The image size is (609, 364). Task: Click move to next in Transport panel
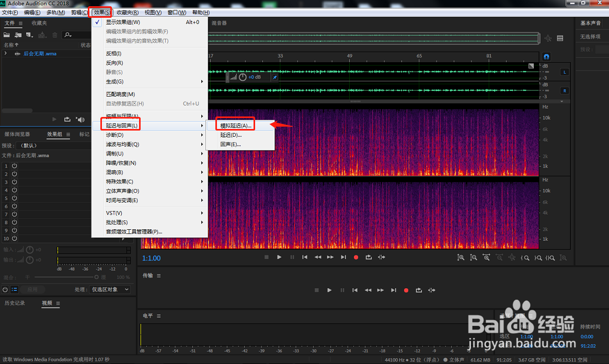click(x=394, y=290)
